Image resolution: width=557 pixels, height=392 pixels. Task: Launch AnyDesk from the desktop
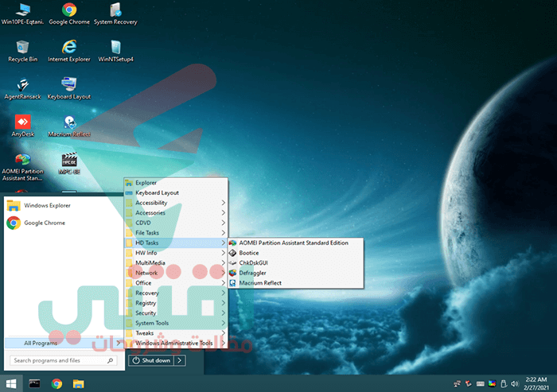[23, 126]
